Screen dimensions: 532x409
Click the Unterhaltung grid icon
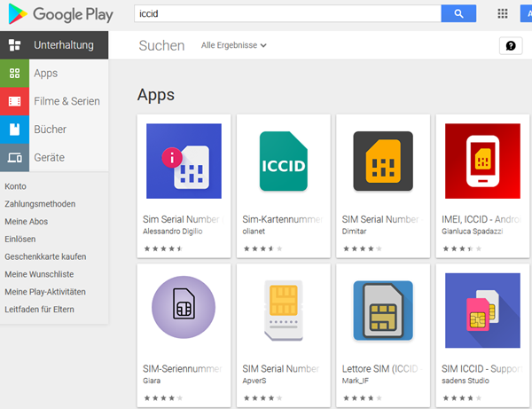[14, 45]
